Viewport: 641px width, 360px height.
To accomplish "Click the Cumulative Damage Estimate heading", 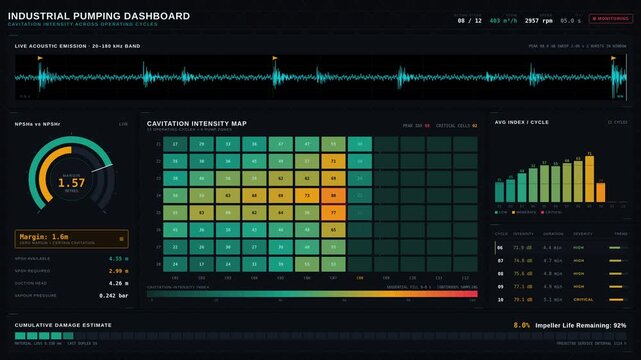I will [63, 325].
